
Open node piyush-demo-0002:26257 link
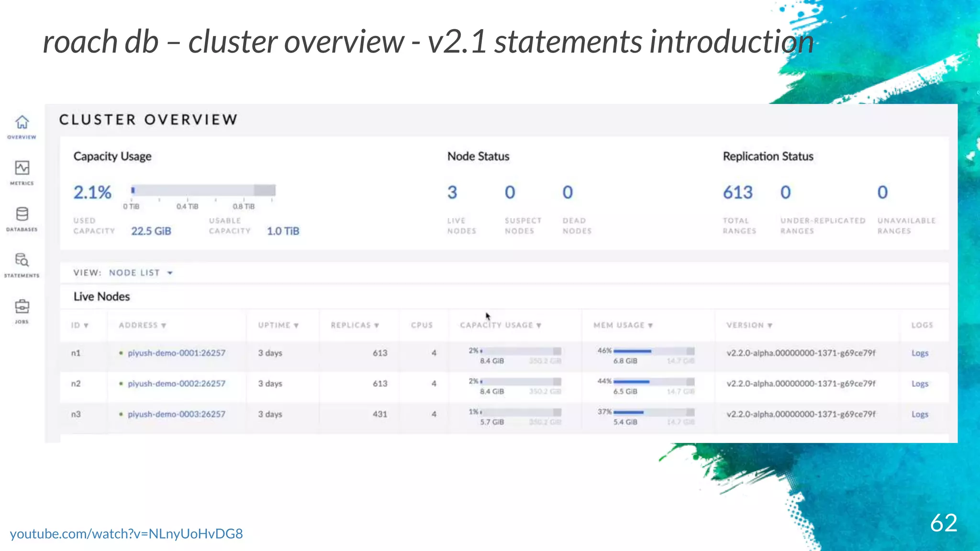pyautogui.click(x=177, y=384)
